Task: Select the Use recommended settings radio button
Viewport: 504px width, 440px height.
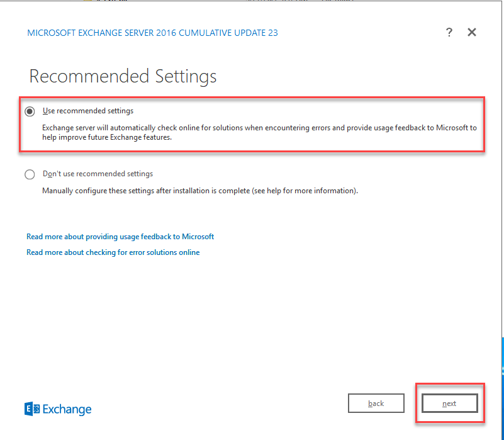Action: [30, 111]
